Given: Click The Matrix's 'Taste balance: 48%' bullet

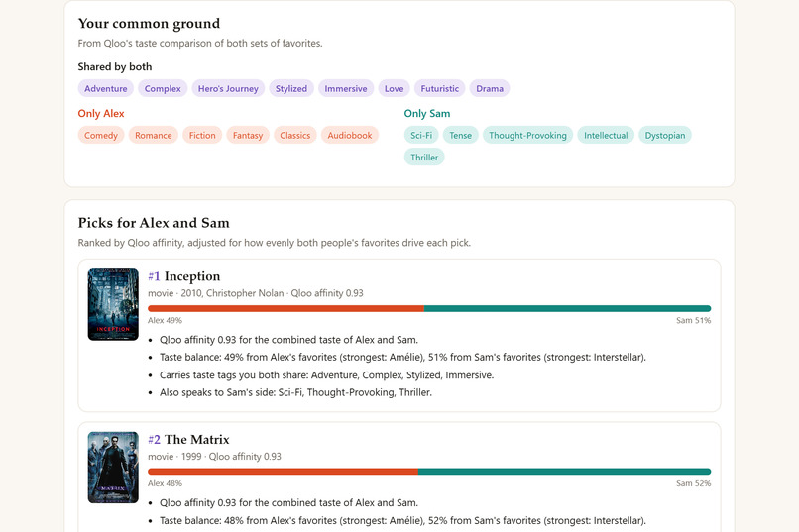Looking at the screenshot, I should tap(402, 520).
